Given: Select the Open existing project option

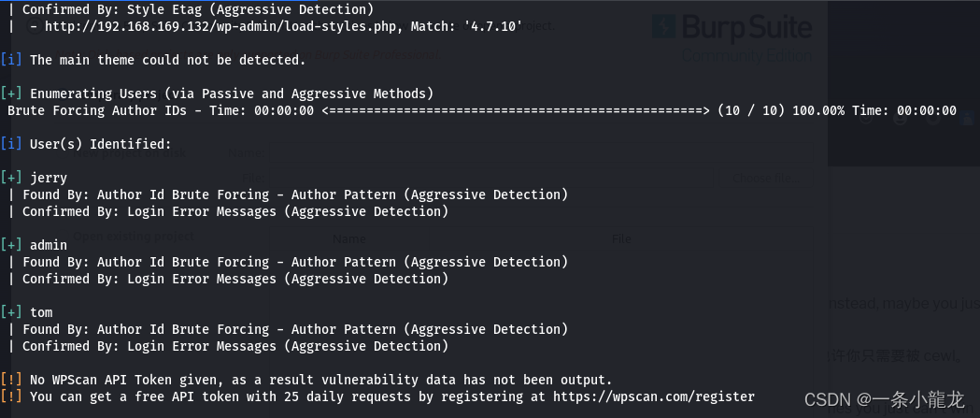Looking at the screenshot, I should pos(134,237).
